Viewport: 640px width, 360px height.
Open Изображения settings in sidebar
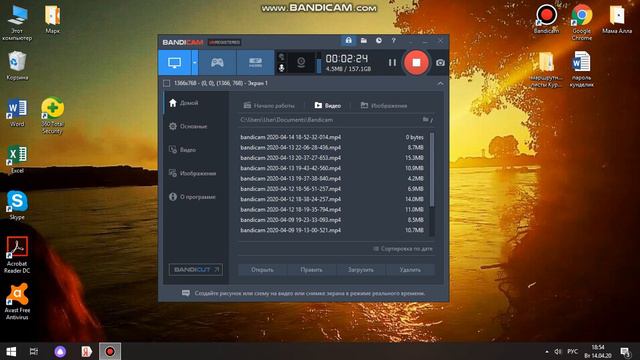[196, 173]
